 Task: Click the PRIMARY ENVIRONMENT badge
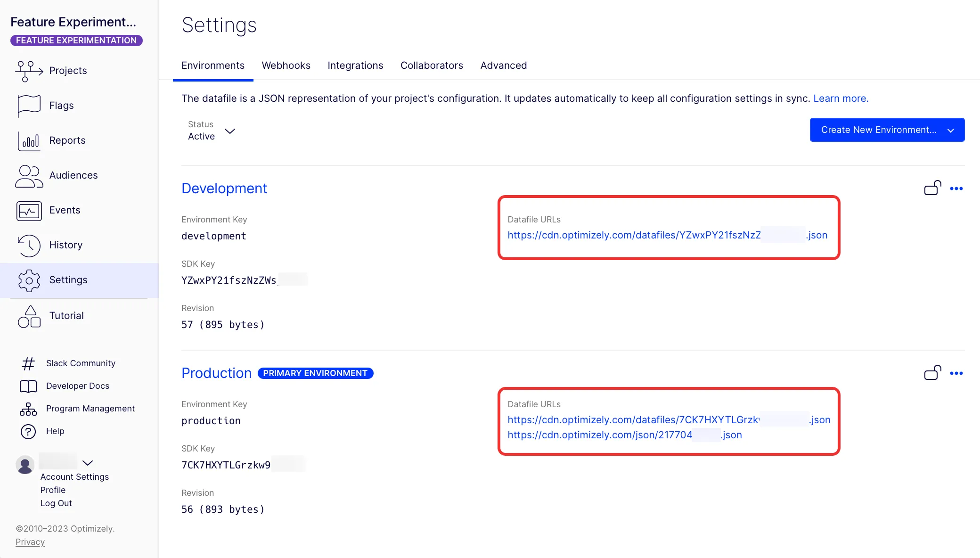tap(315, 373)
